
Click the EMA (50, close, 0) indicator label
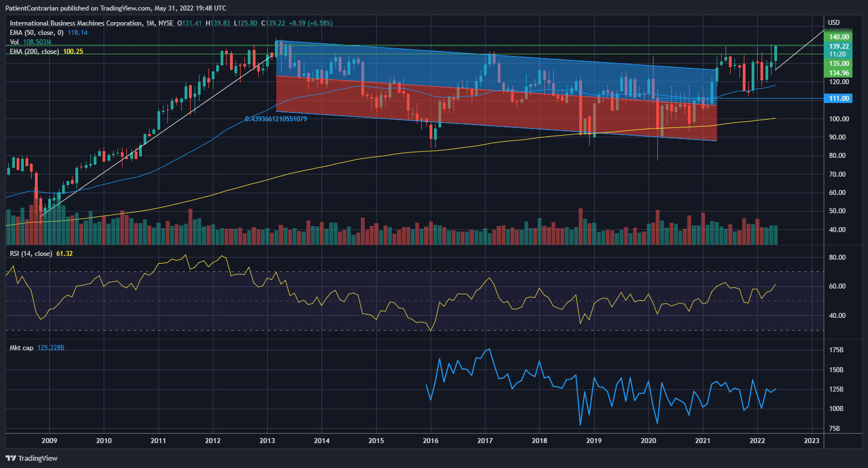pos(37,33)
